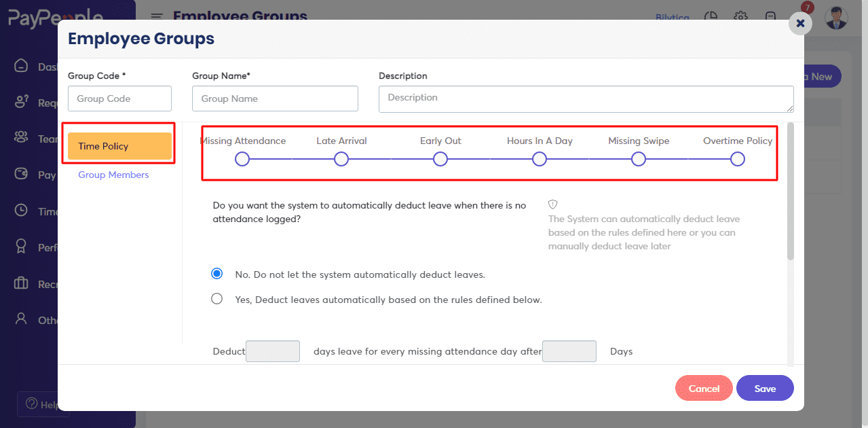This screenshot has height=428, width=868.
Task: Go to the Late Arrival step circle
Action: pos(341,159)
